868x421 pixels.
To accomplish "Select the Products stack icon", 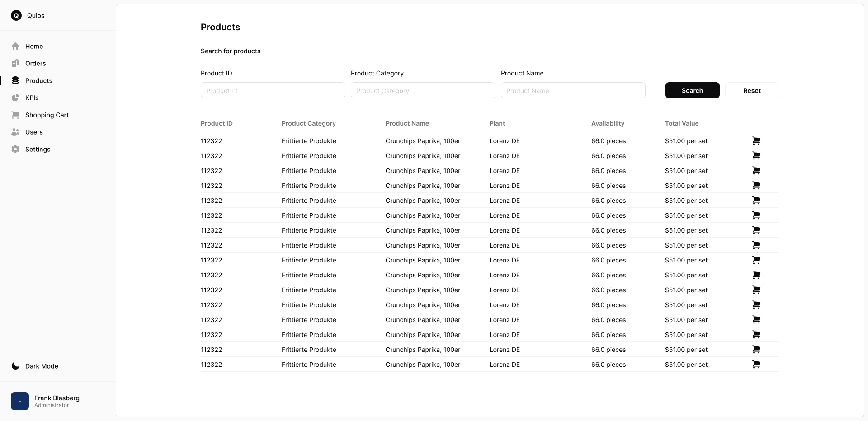I will tap(15, 80).
